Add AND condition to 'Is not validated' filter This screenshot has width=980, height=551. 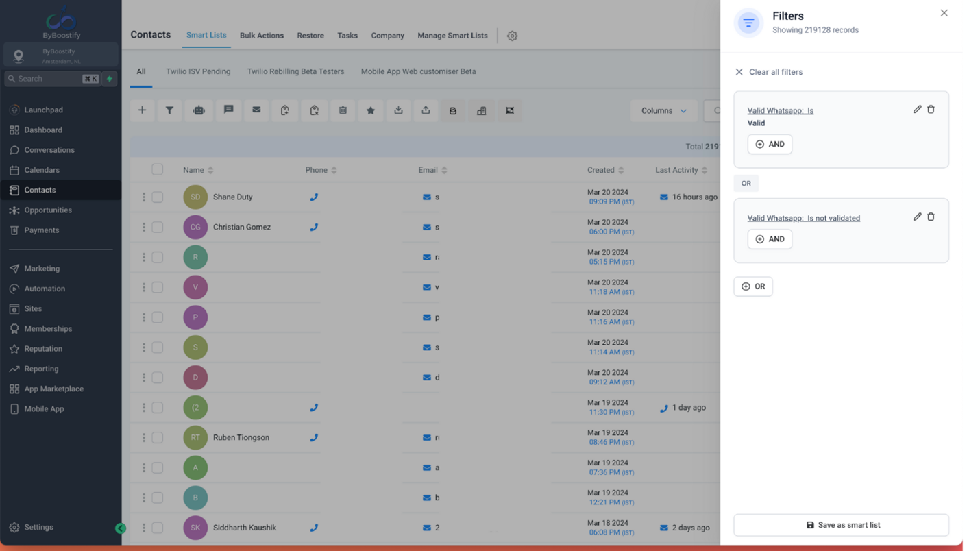coord(770,239)
